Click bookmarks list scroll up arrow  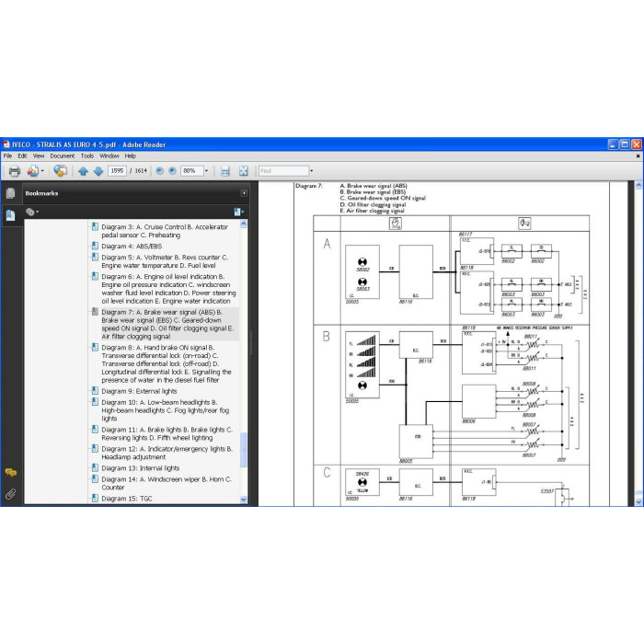244,224
